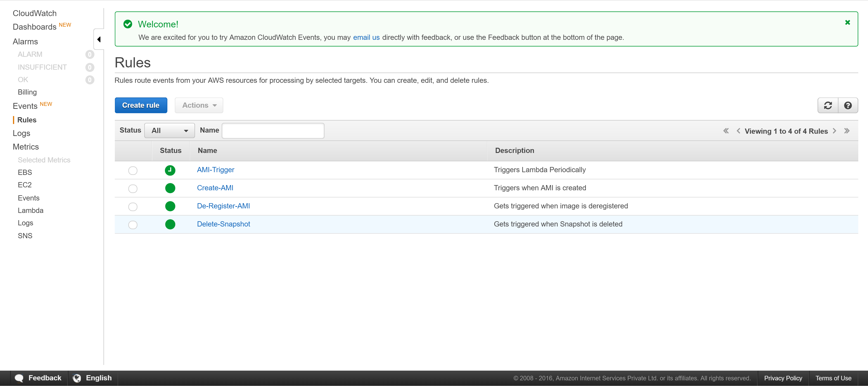The height and width of the screenshot is (386, 868).
Task: Focus the Name filter input field
Action: pyautogui.click(x=273, y=131)
